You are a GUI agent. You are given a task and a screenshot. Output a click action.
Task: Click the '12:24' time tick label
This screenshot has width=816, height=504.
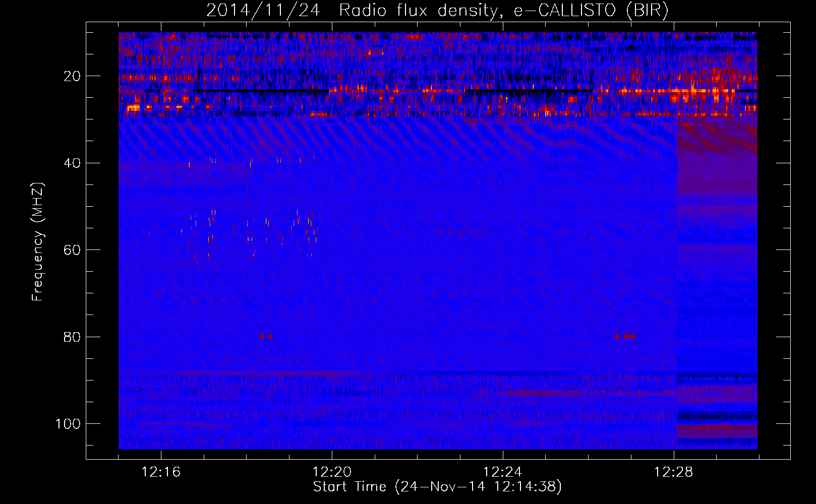pos(503,472)
